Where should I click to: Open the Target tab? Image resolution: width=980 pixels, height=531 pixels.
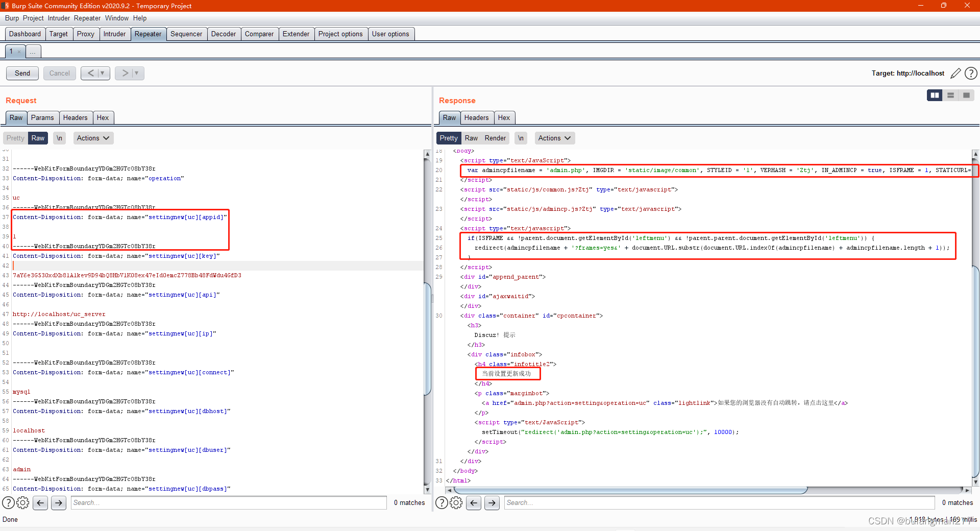pyautogui.click(x=59, y=34)
